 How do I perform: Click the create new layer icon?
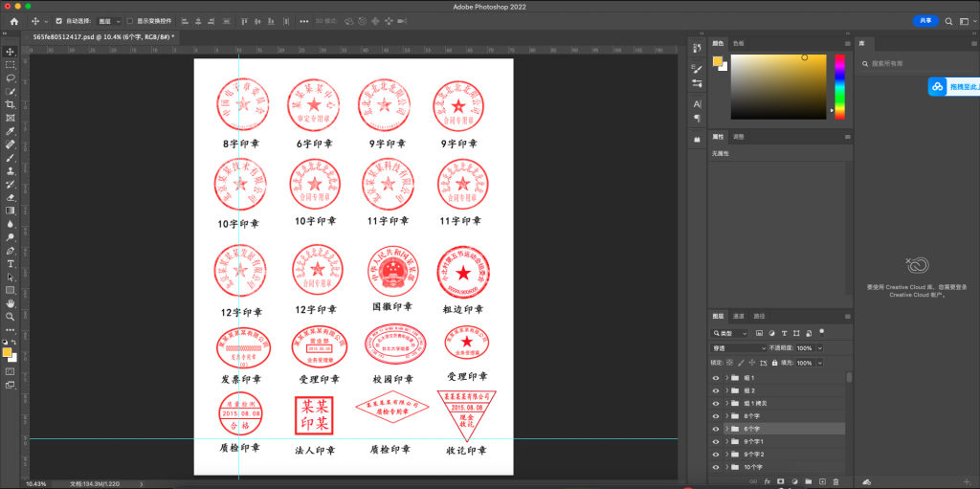822,481
